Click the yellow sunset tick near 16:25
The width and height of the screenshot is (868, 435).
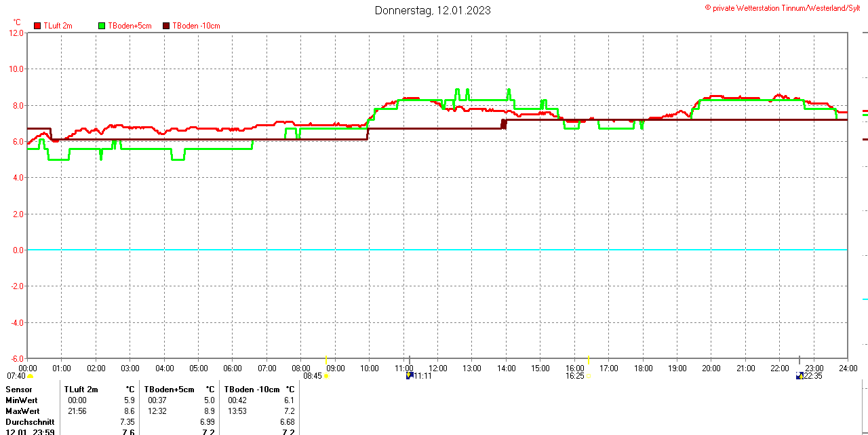[589, 360]
